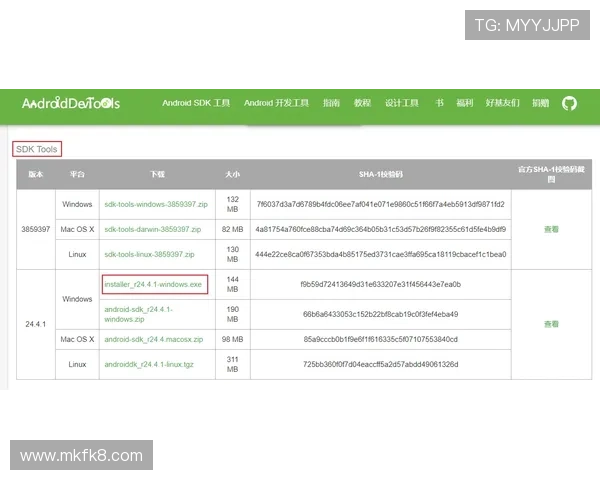Open 捐赠 nav item
Screen dimensions: 600x480
pos(541,103)
